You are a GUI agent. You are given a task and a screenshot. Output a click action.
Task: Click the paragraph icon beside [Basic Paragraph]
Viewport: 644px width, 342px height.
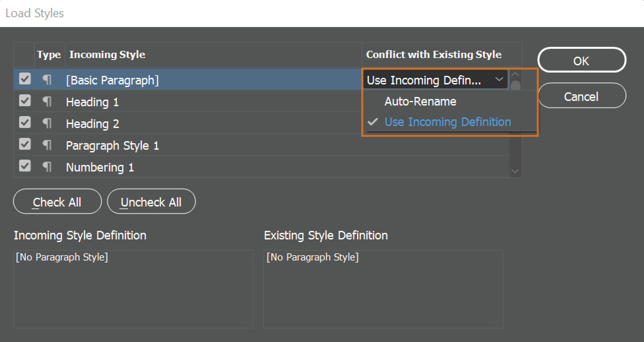47,80
